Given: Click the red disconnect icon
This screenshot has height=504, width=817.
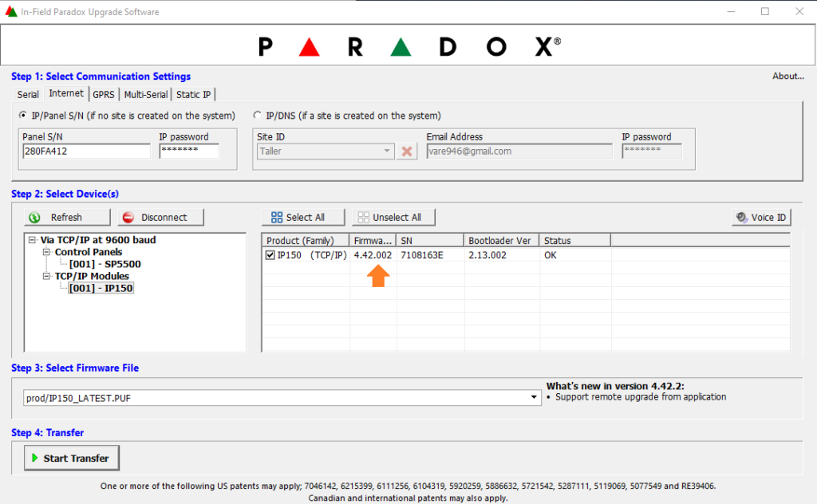Looking at the screenshot, I should [128, 217].
